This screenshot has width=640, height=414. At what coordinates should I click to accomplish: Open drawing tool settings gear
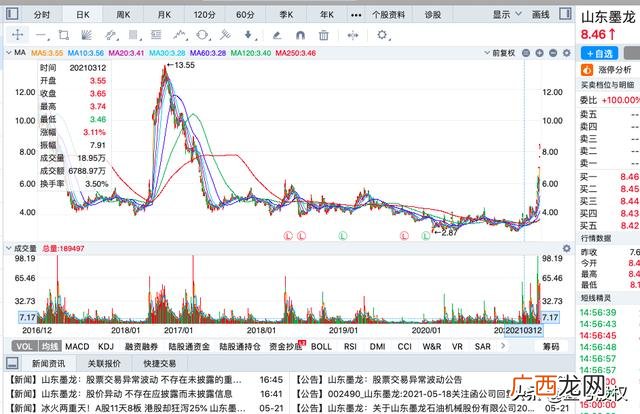(382, 35)
